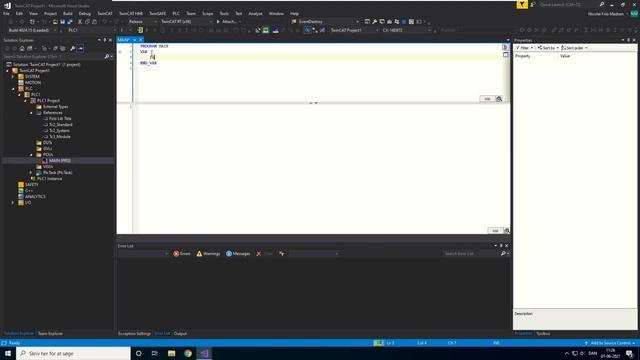Select Tc2_Standard library reference
This screenshot has height=360, width=640.
(x=60, y=124)
